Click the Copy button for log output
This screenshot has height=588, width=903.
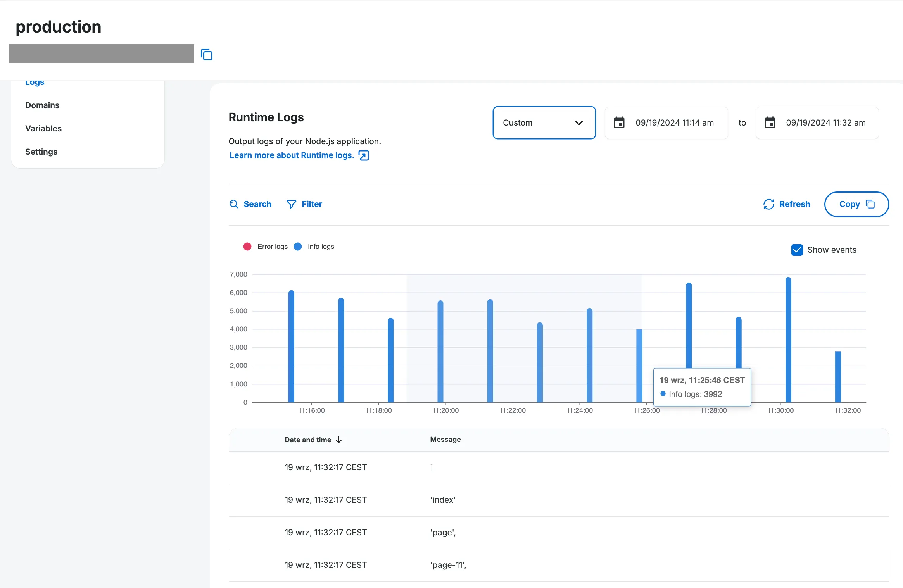coord(855,203)
